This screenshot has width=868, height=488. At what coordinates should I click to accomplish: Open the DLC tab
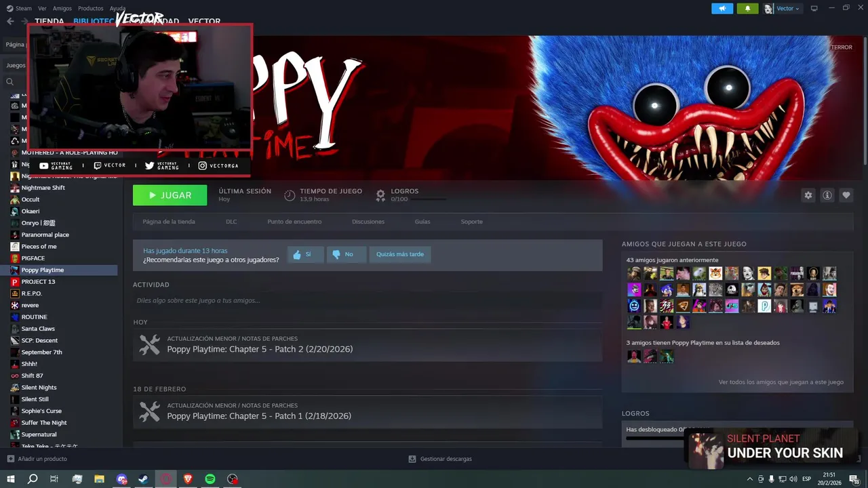(x=231, y=222)
